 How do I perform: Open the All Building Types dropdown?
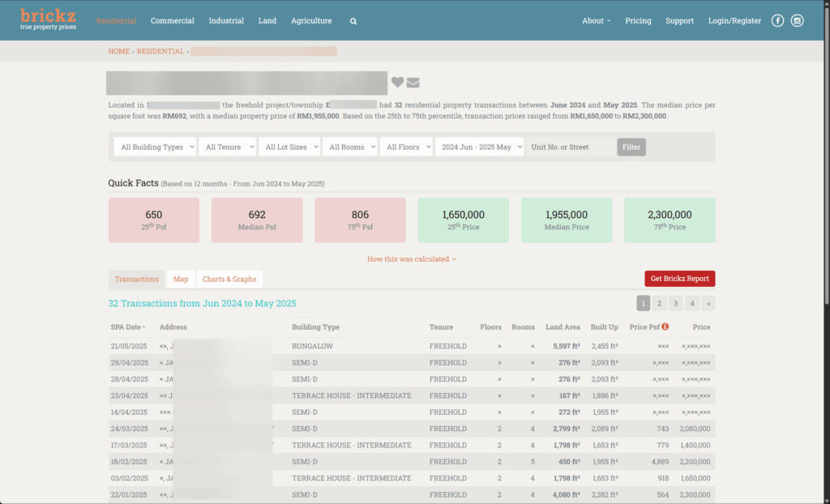pyautogui.click(x=154, y=147)
